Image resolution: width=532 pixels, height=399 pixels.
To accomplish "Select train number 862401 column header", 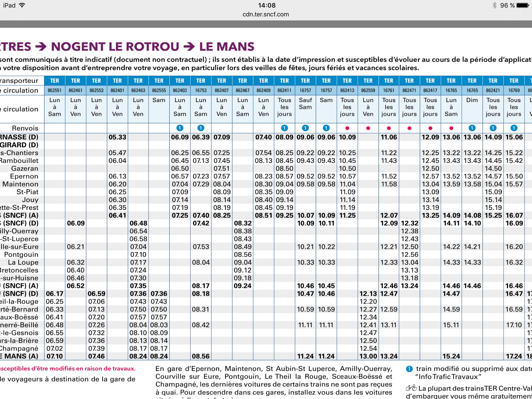I will click(117, 90).
